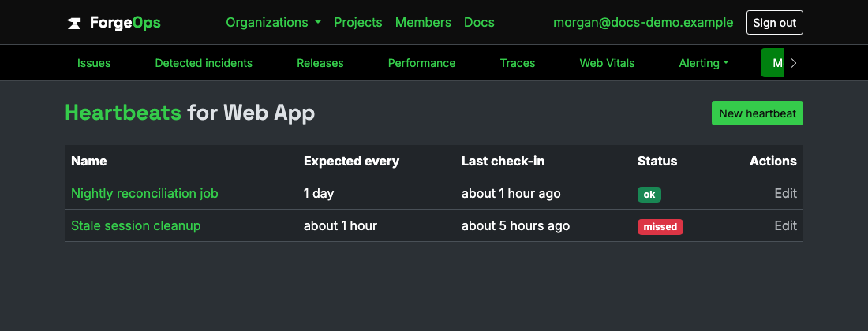The height and width of the screenshot is (331, 868).
Task: Switch to the Issues tab
Action: (94, 63)
